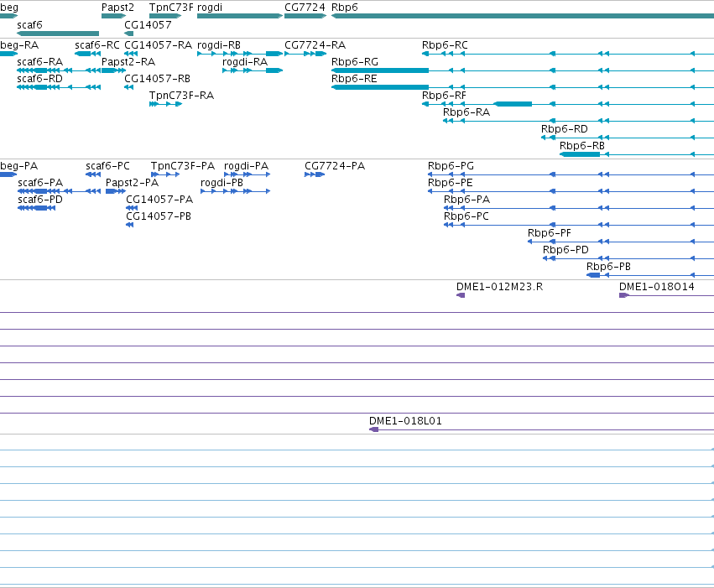Select the Rbp6 gene bar
Viewport: 714px width, 588px height.
[x=523, y=16]
